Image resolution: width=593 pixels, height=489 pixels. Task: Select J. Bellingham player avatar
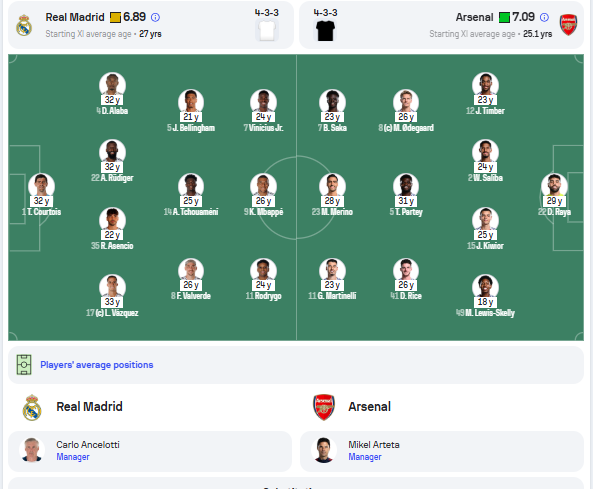[191, 102]
